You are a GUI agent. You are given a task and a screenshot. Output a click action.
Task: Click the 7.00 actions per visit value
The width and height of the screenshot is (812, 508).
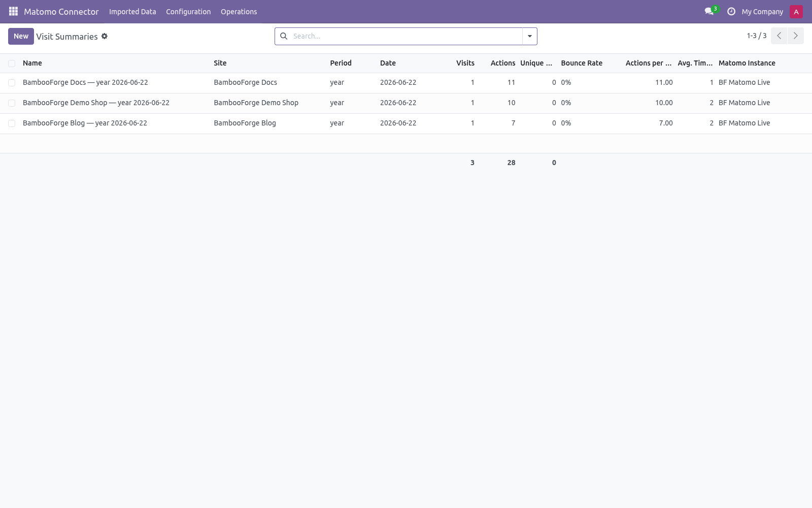pyautogui.click(x=666, y=123)
